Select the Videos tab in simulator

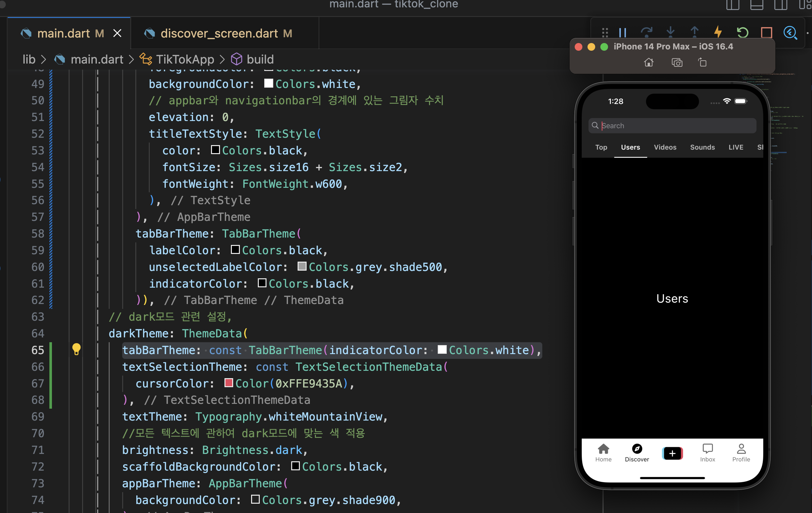[665, 147]
